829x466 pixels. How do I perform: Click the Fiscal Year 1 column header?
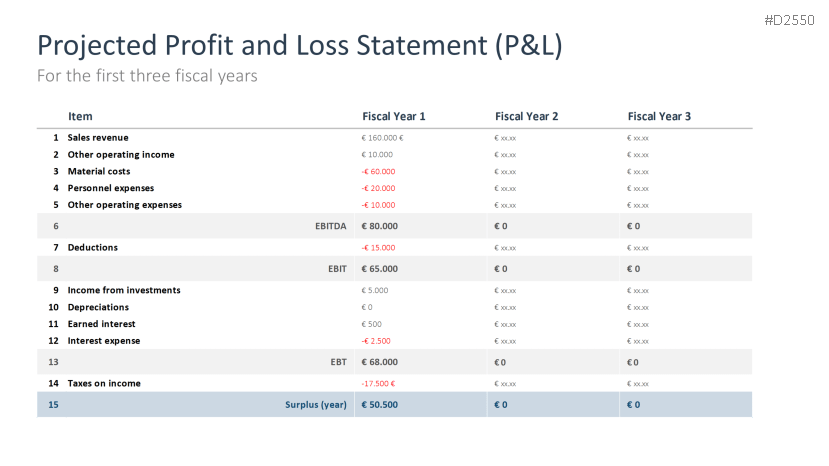(394, 117)
